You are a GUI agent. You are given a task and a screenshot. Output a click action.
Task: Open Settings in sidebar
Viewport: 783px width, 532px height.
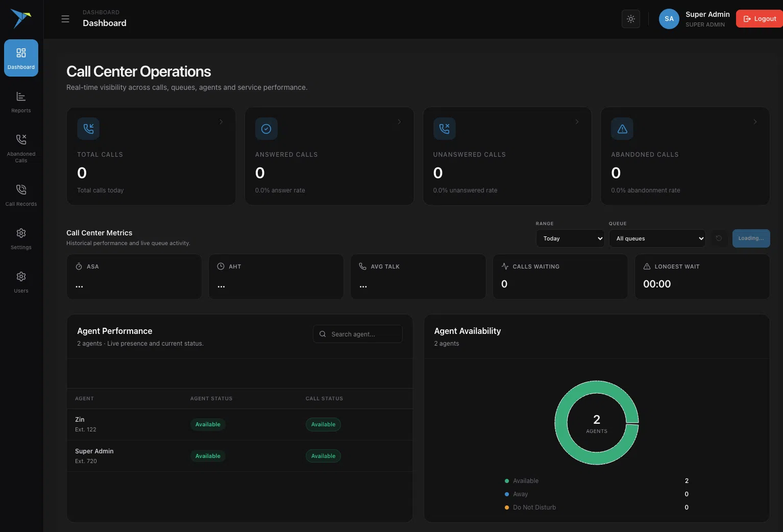(21, 238)
